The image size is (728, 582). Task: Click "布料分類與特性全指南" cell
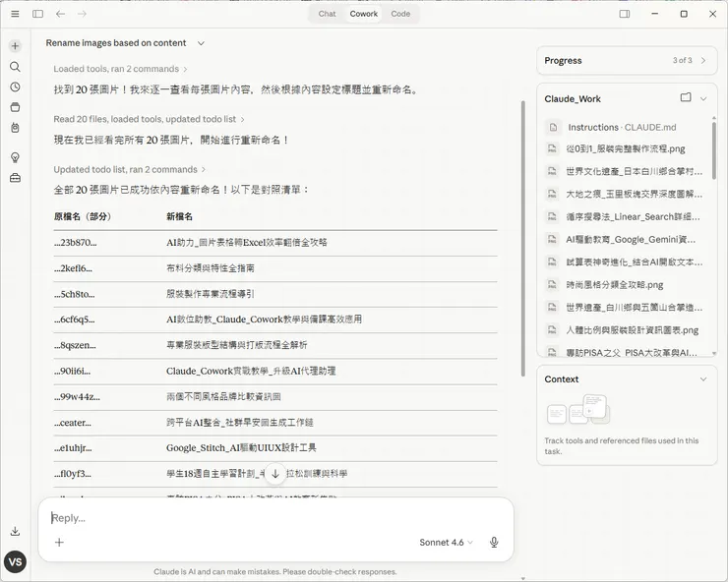click(x=211, y=268)
